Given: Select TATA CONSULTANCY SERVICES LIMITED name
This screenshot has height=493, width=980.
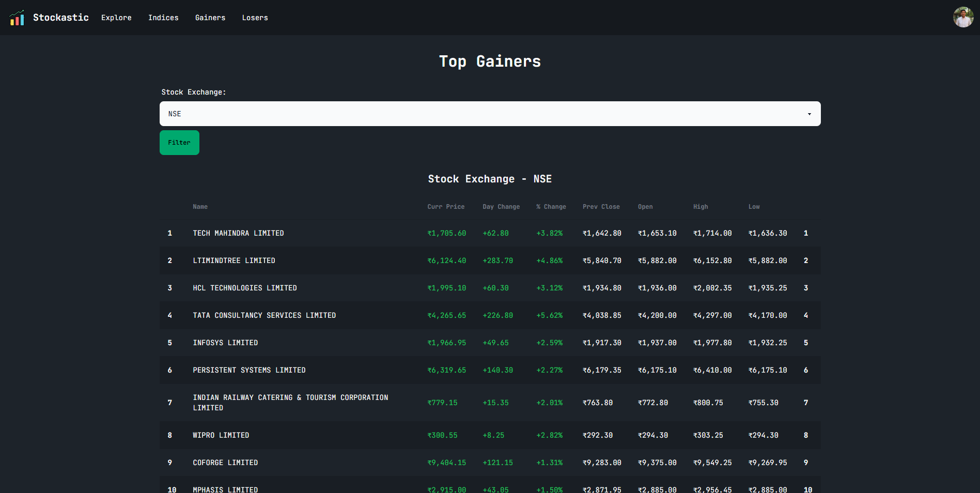Looking at the screenshot, I should coord(265,315).
